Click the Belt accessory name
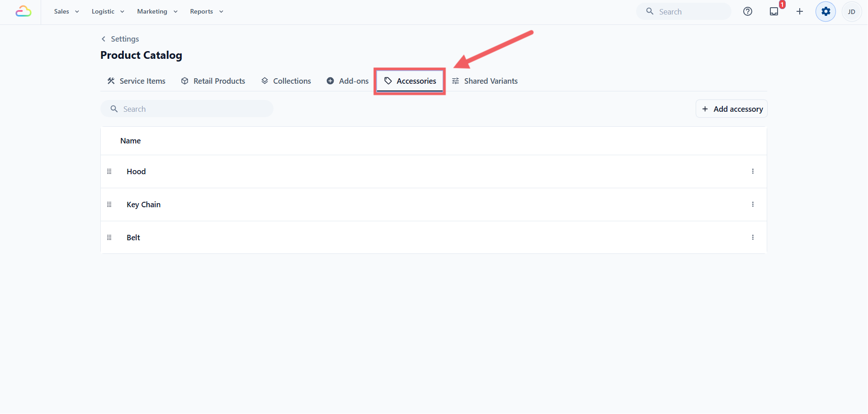 pos(133,238)
